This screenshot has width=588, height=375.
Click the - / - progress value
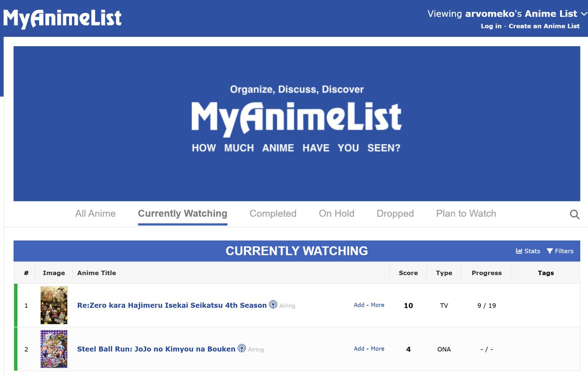487,349
